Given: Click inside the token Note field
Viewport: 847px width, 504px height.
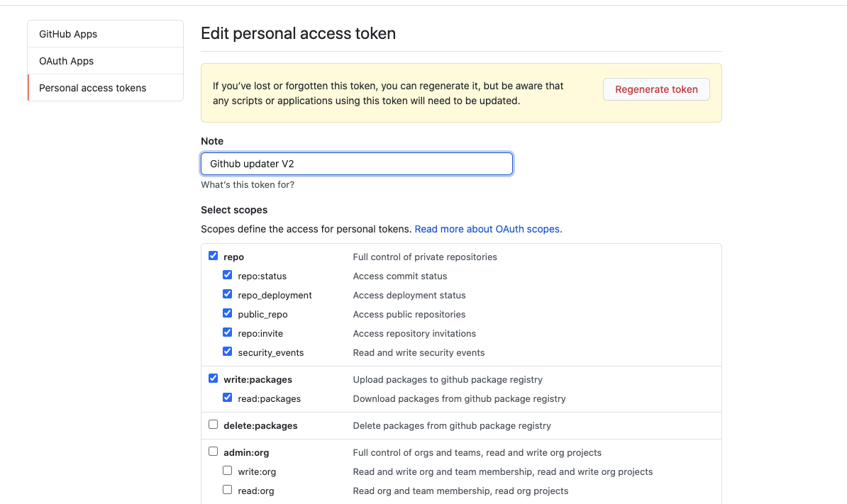Looking at the screenshot, I should [356, 163].
